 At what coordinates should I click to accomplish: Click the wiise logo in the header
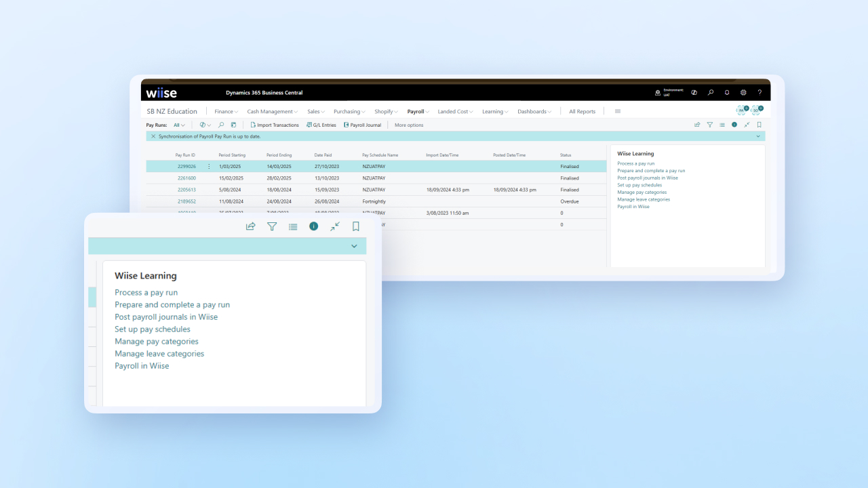(x=161, y=93)
